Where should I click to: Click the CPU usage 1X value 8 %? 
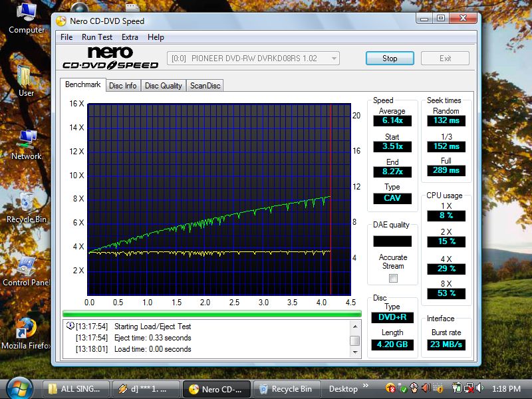coord(446,215)
